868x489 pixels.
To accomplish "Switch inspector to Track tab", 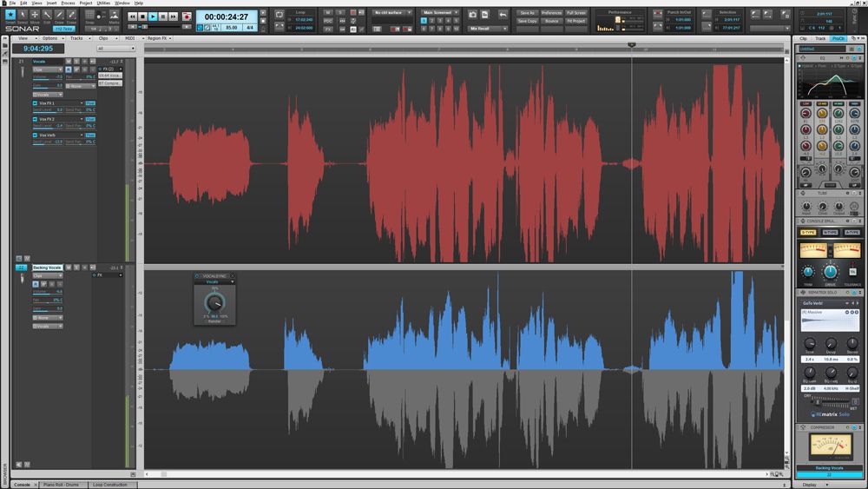I will pos(820,38).
